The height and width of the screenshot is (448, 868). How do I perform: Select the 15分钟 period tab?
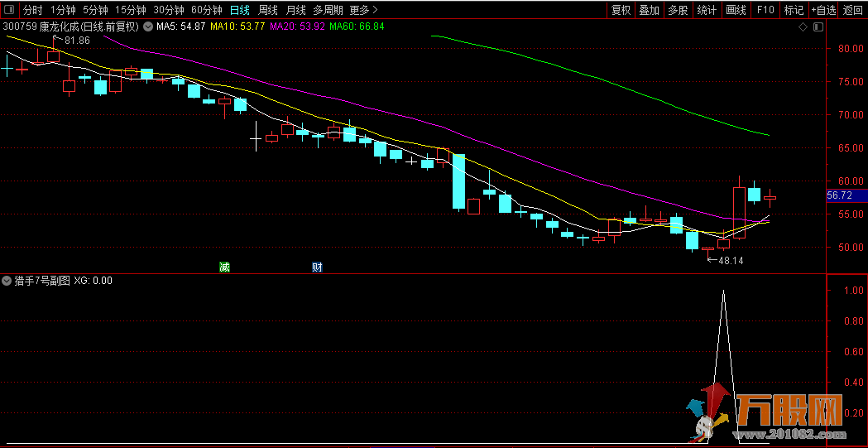pos(131,9)
